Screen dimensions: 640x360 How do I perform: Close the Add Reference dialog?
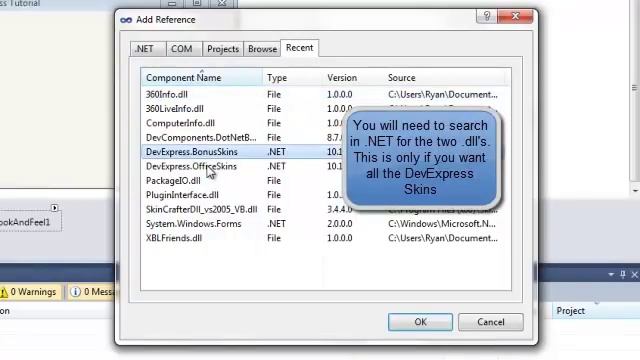pos(516,16)
